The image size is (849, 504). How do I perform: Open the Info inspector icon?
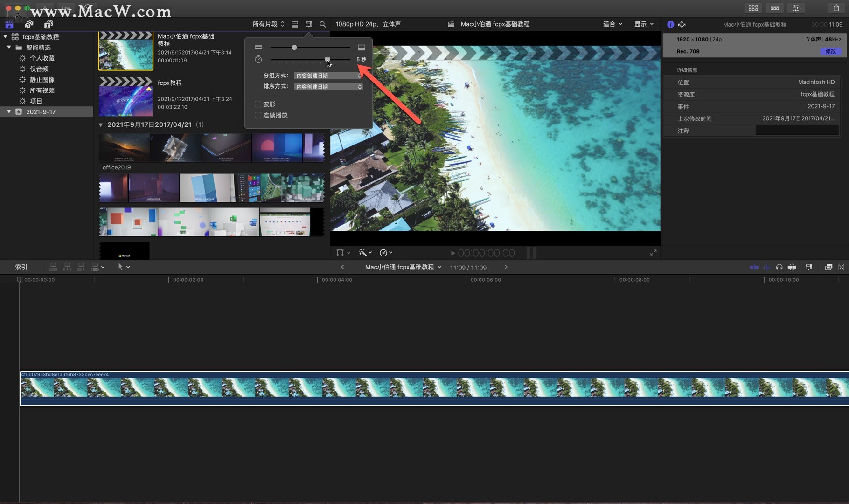point(670,24)
